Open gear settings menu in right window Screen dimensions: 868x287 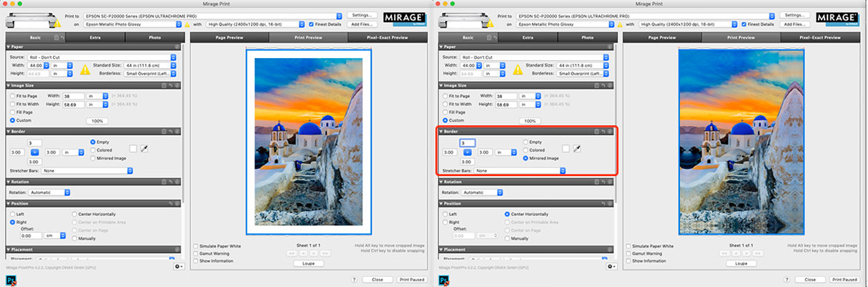pos(611,266)
